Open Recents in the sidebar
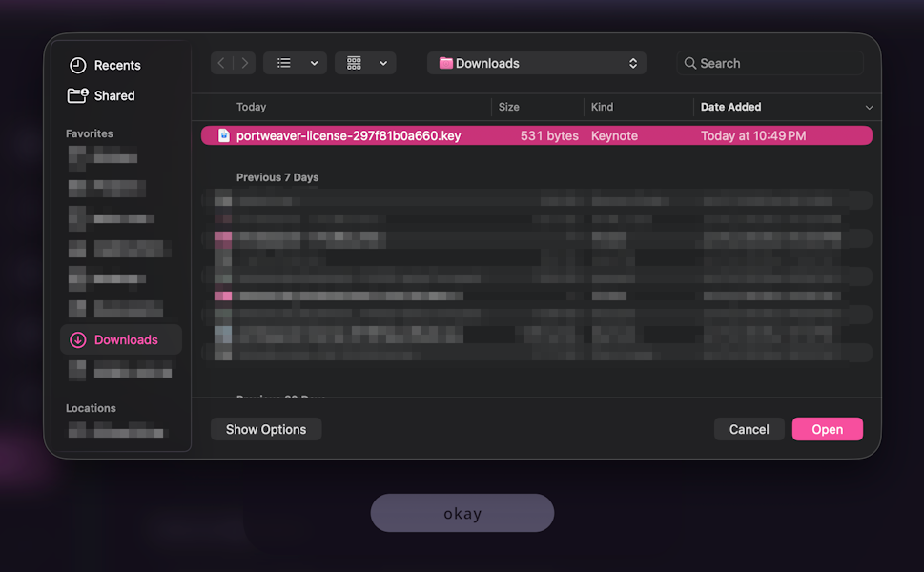924x572 pixels. [117, 66]
